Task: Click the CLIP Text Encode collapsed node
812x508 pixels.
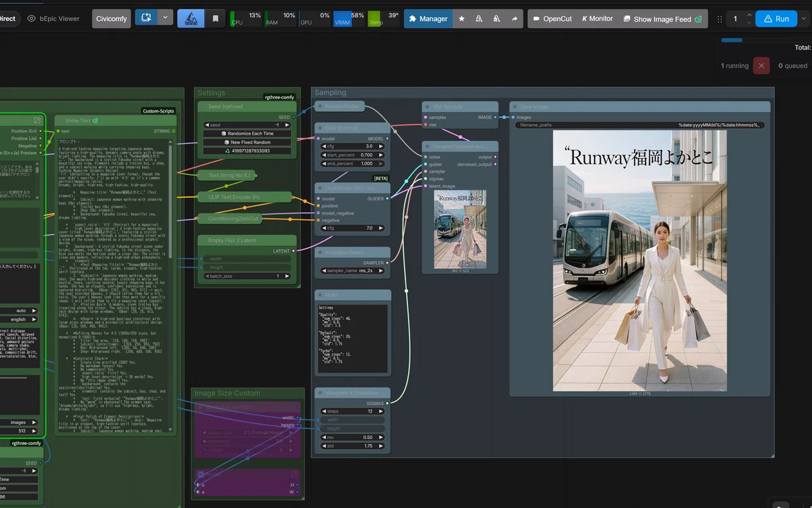Action: (244, 197)
